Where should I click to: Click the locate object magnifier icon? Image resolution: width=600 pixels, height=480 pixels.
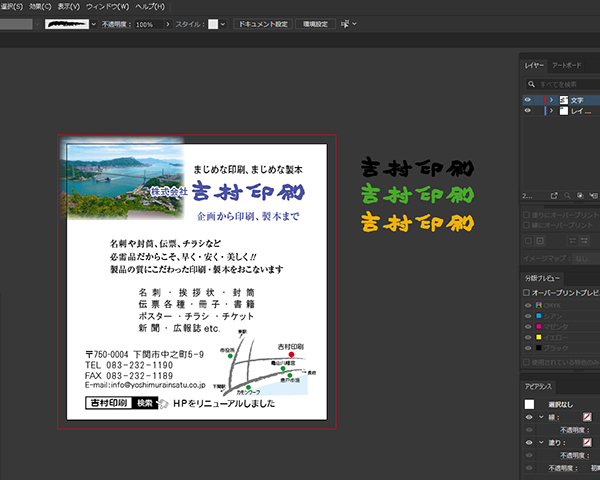pyautogui.click(x=567, y=196)
